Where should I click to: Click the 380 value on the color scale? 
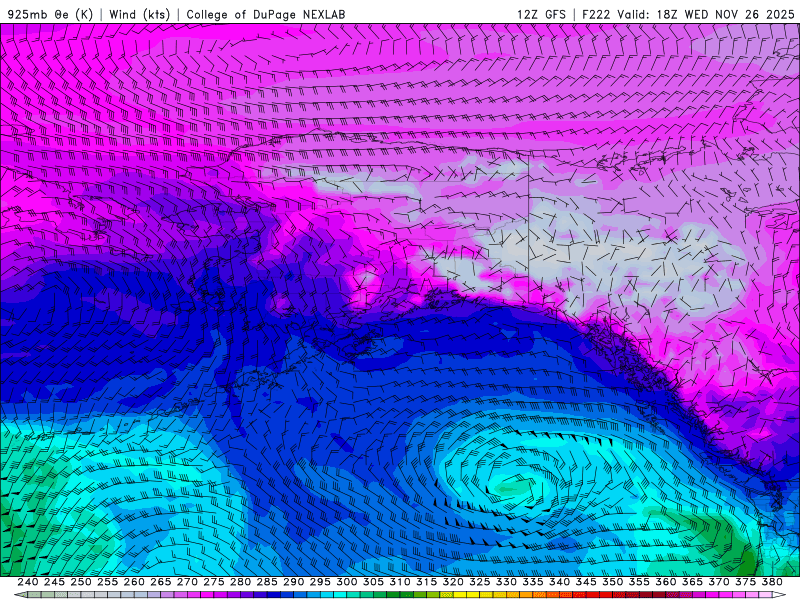click(772, 582)
